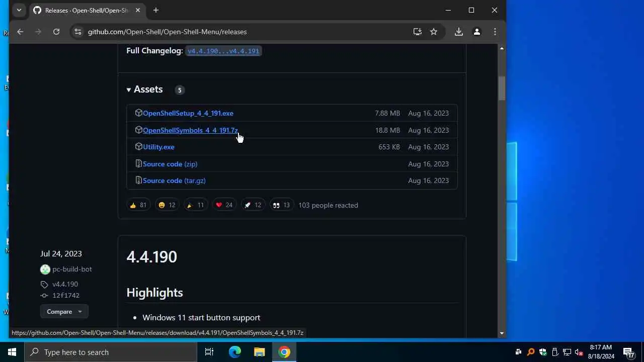Click the eyes reaction with 13
The width and height of the screenshot is (644, 362).
point(281,205)
